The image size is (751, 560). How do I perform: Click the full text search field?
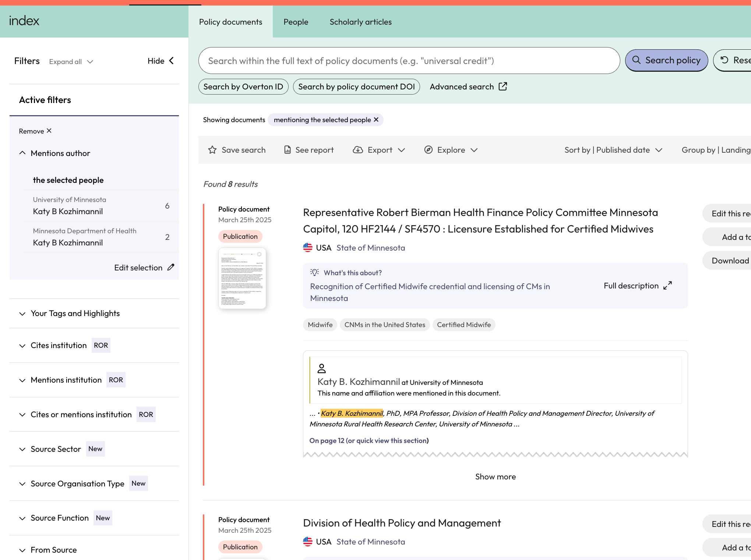[x=409, y=60]
